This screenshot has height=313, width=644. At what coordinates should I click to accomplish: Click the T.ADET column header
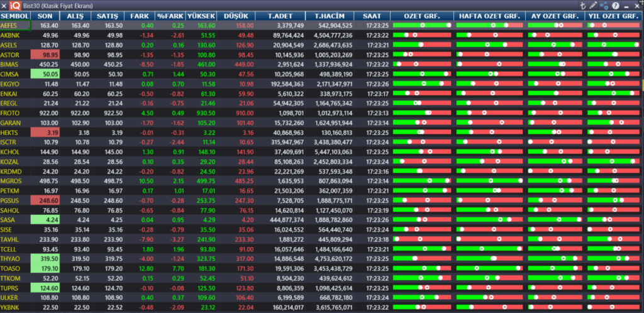(280, 16)
